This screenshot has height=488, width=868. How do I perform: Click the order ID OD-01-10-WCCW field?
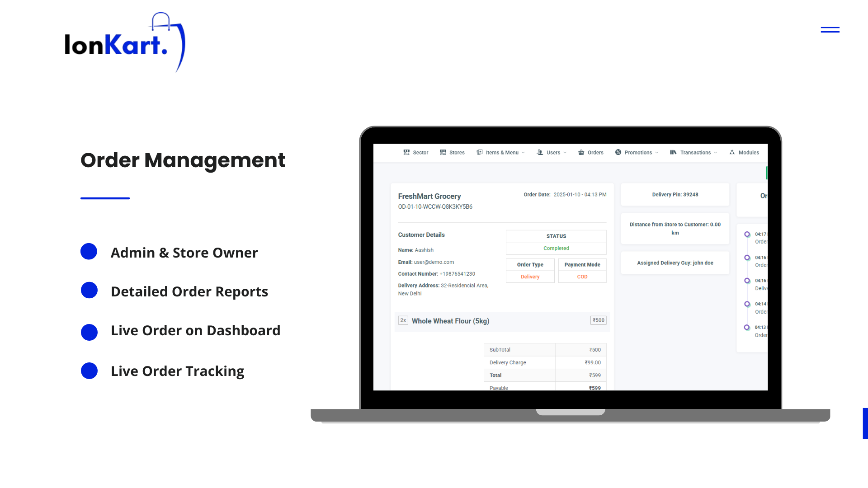click(x=434, y=206)
